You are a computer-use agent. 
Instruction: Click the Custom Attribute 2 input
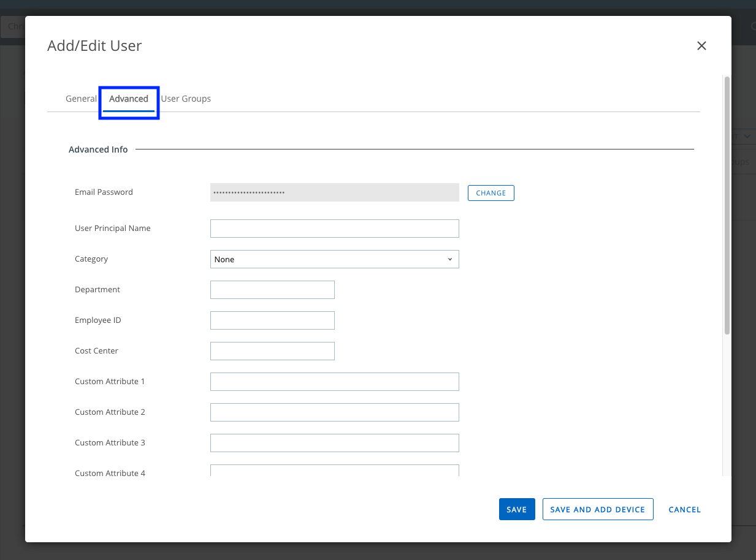click(334, 412)
